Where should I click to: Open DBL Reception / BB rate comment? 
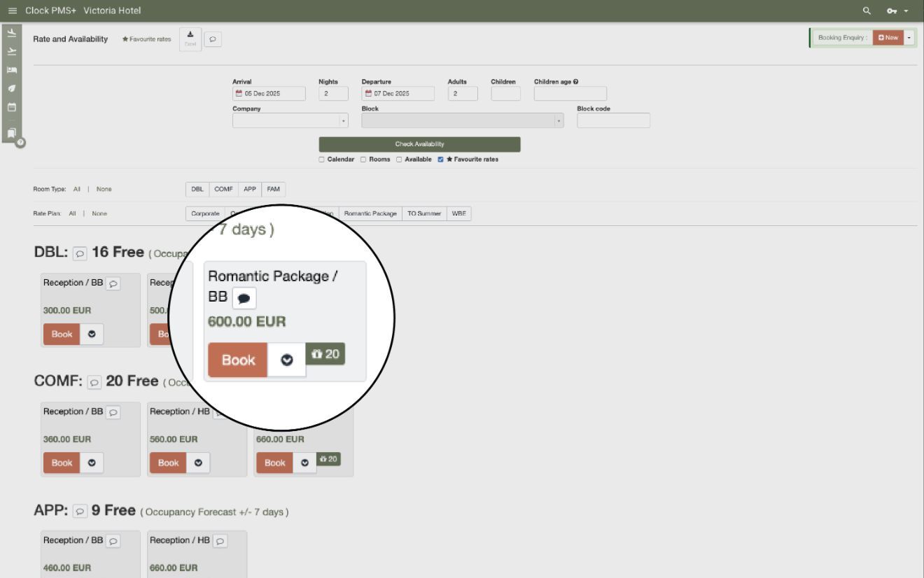[x=113, y=283]
